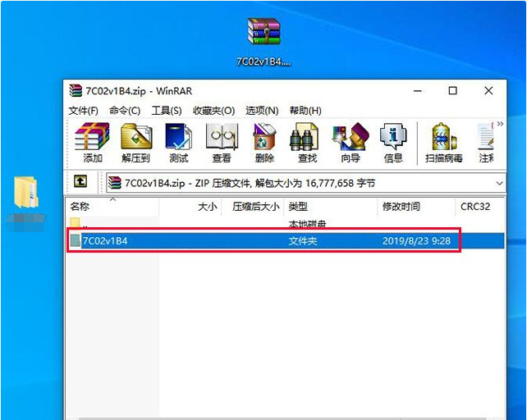This screenshot has height=420, width=527.
Task: Expand hidden toolbar items chevron
Action: (500, 124)
